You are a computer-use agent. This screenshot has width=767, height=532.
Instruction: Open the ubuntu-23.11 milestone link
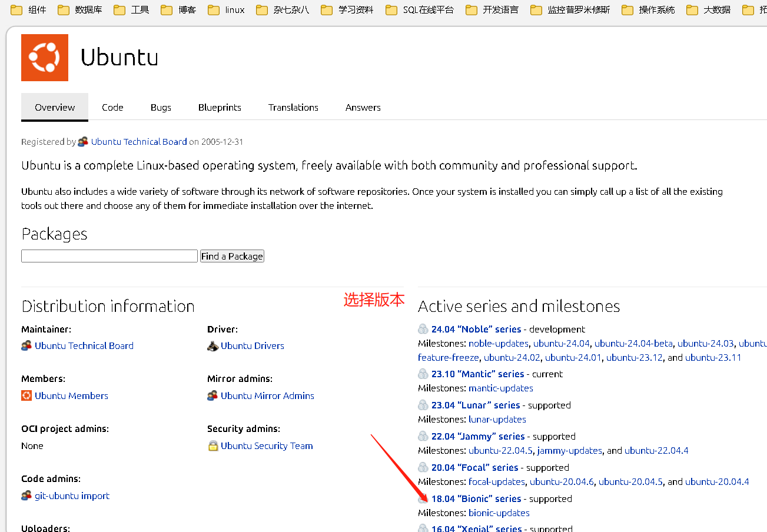pyautogui.click(x=713, y=357)
